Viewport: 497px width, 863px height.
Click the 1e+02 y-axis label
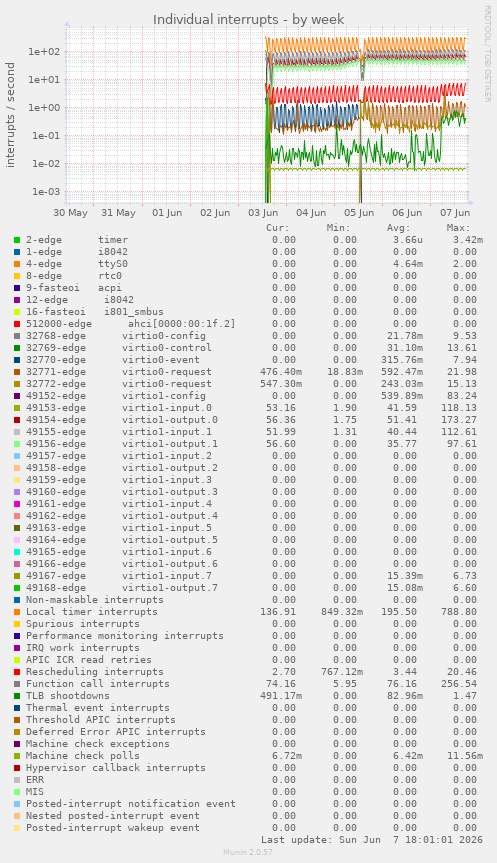(44, 52)
